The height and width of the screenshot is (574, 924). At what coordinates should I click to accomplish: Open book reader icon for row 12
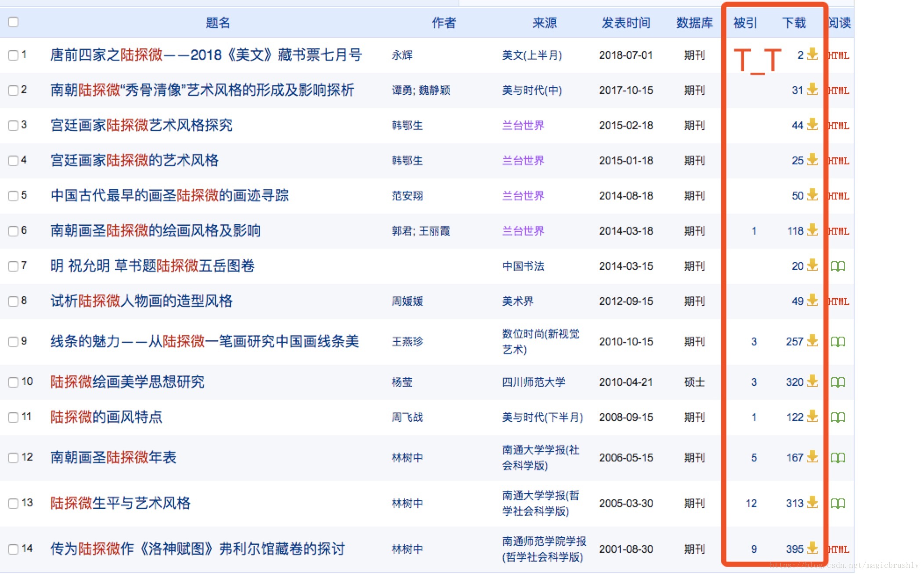click(x=837, y=458)
